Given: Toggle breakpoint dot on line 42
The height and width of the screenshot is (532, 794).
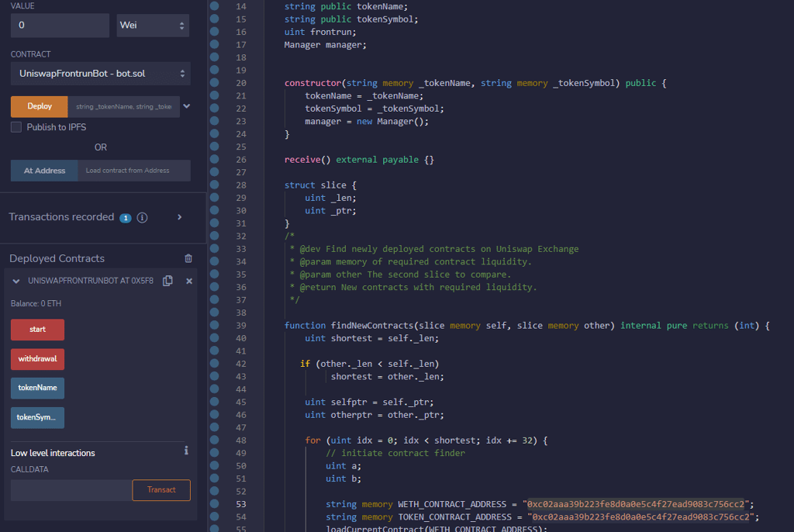Looking at the screenshot, I should tap(215, 363).
